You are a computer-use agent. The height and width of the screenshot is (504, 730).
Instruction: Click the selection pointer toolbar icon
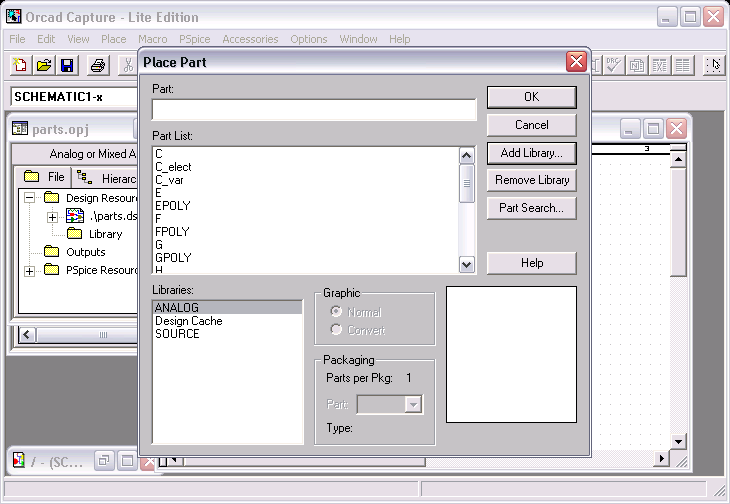pos(713,65)
